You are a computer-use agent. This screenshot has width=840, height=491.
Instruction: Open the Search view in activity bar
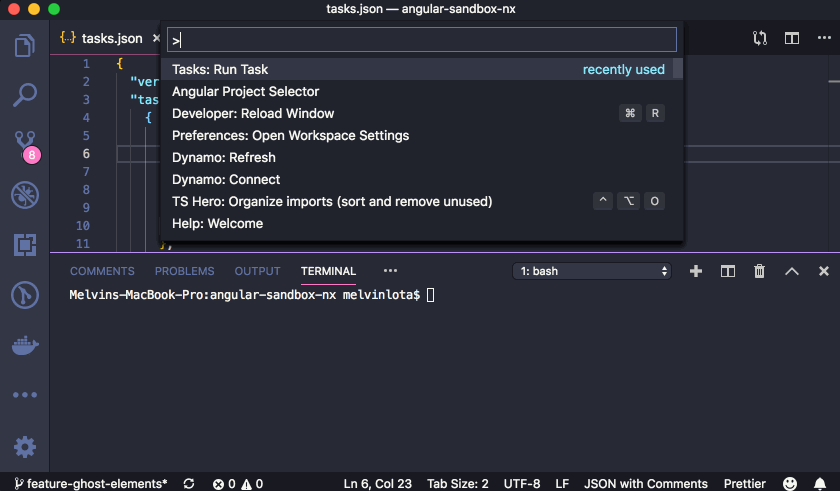tap(25, 95)
